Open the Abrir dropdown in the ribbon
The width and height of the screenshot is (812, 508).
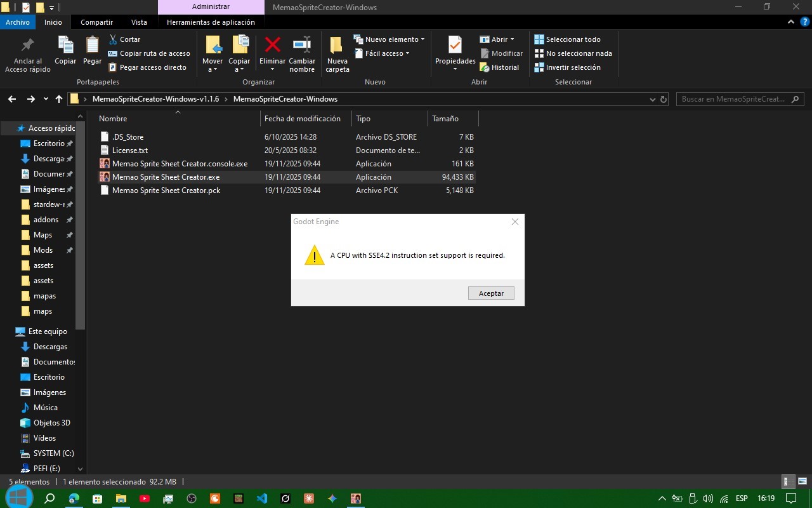pyautogui.click(x=497, y=39)
